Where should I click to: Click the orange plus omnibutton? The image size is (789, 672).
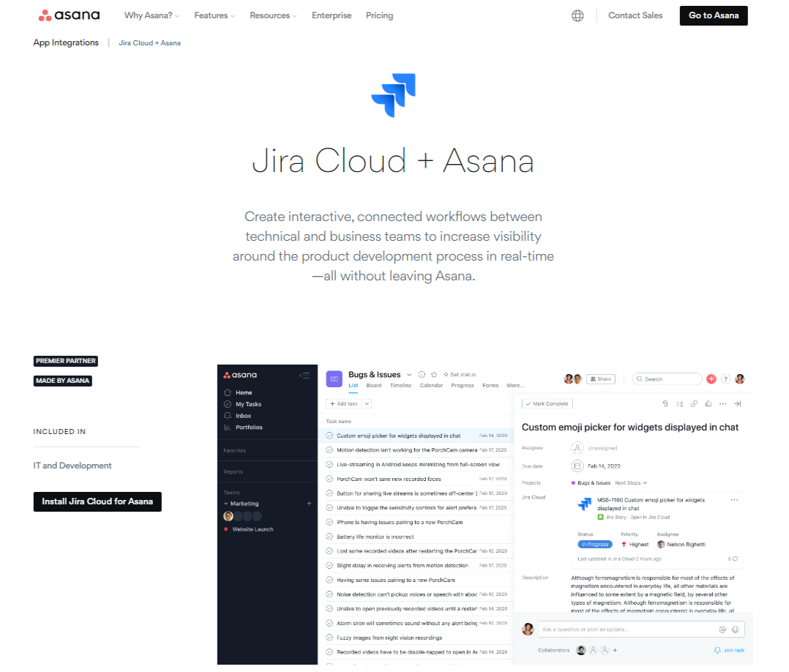click(x=711, y=378)
